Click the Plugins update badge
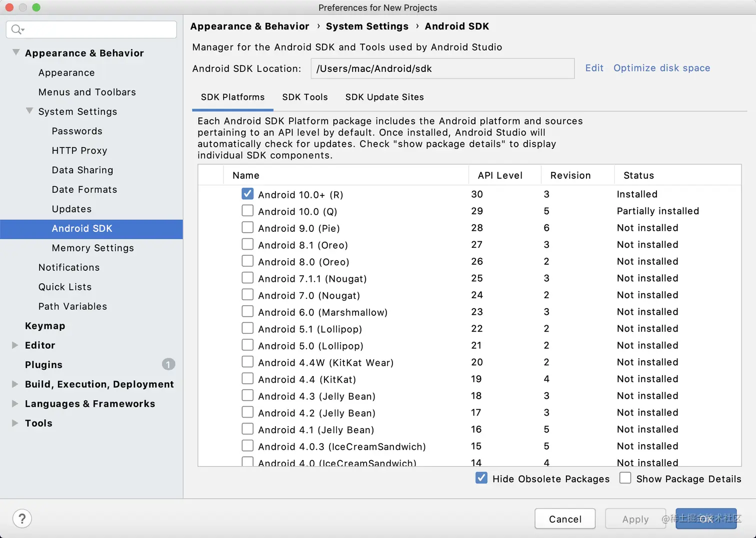Viewport: 756px width, 538px height. (x=168, y=364)
